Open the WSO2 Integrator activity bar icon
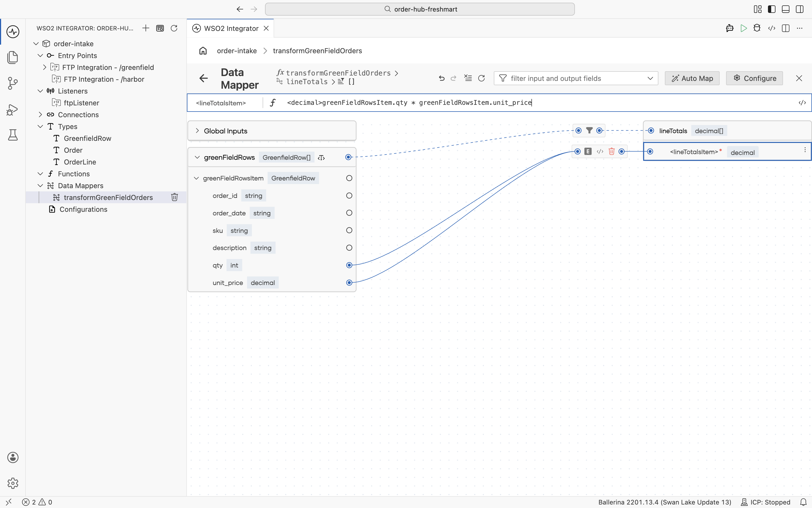This screenshot has width=812, height=508. click(x=13, y=32)
